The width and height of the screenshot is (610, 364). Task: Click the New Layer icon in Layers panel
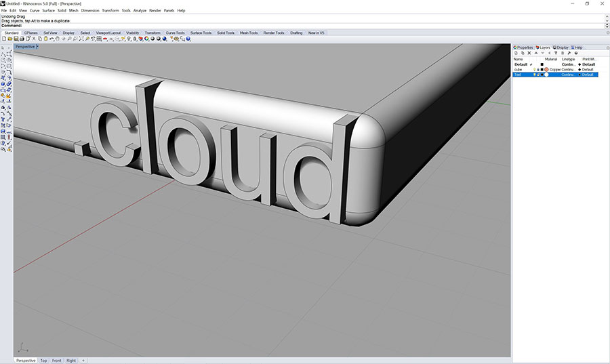516,54
